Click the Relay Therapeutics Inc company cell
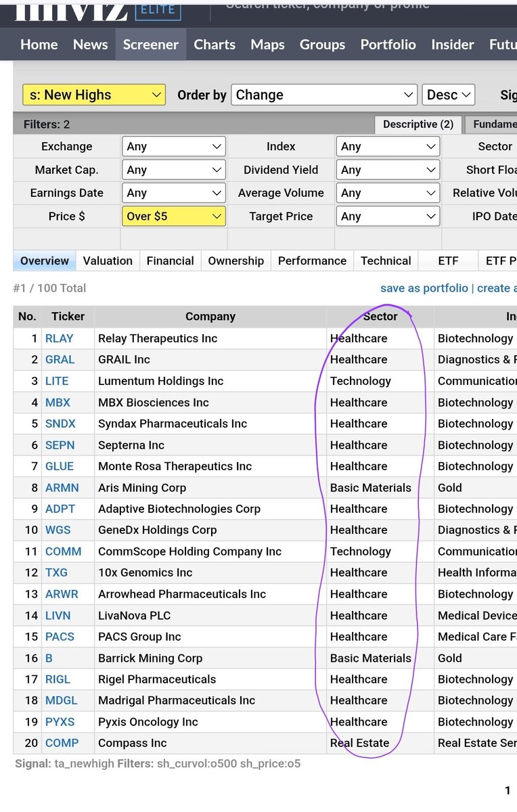 point(210,338)
